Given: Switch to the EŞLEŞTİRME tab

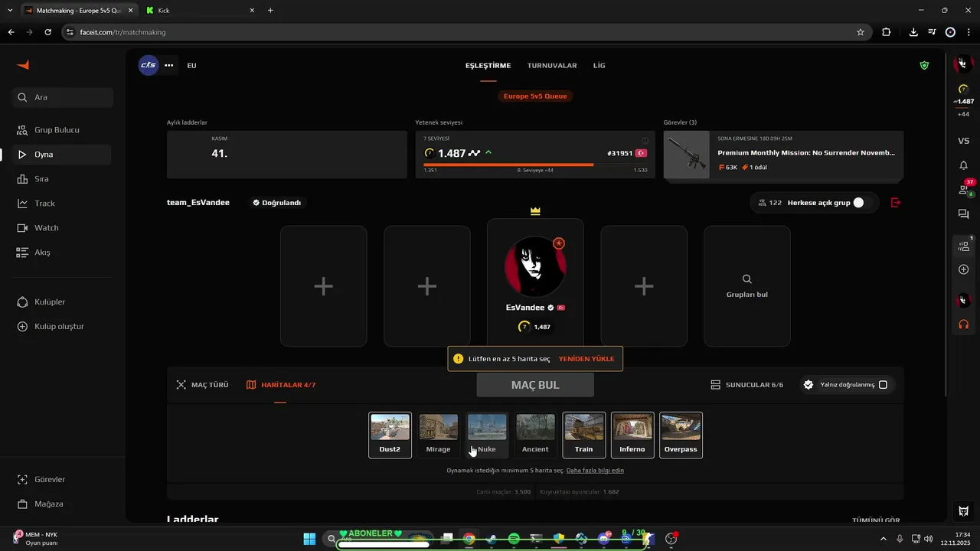Looking at the screenshot, I should [488, 66].
